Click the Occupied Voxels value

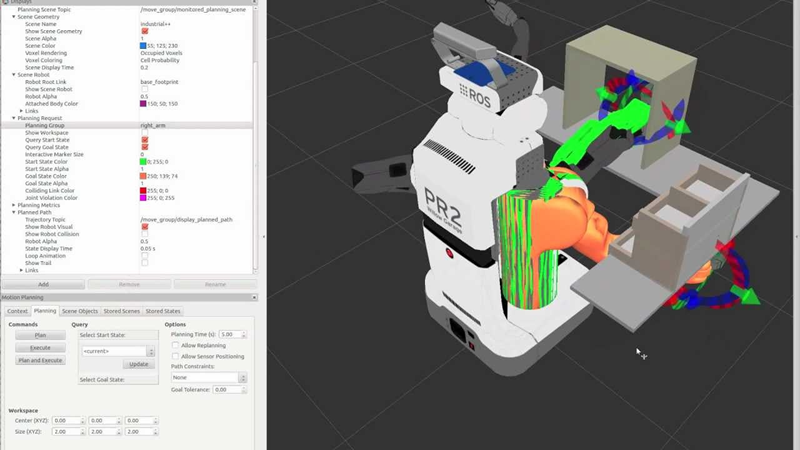coord(161,53)
